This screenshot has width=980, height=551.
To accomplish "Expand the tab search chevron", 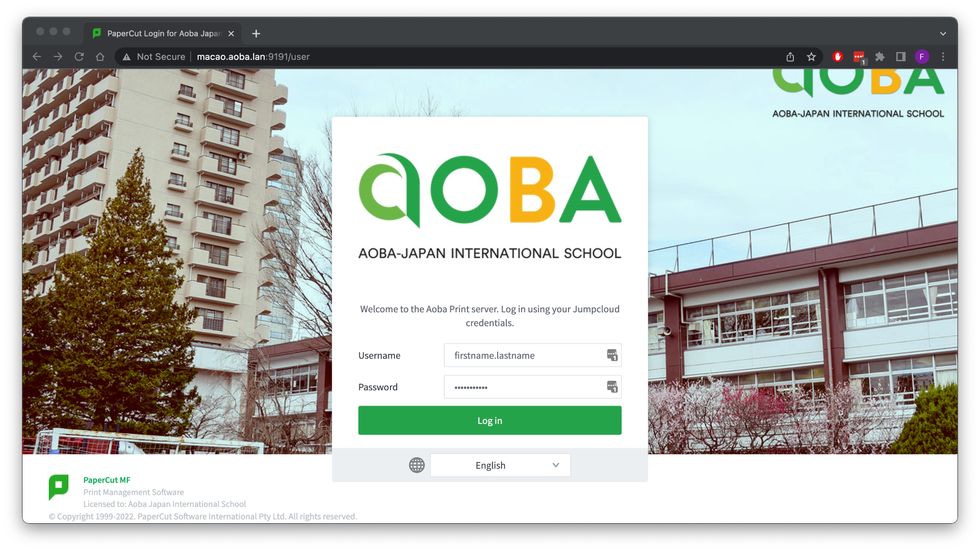I will pos(943,33).
